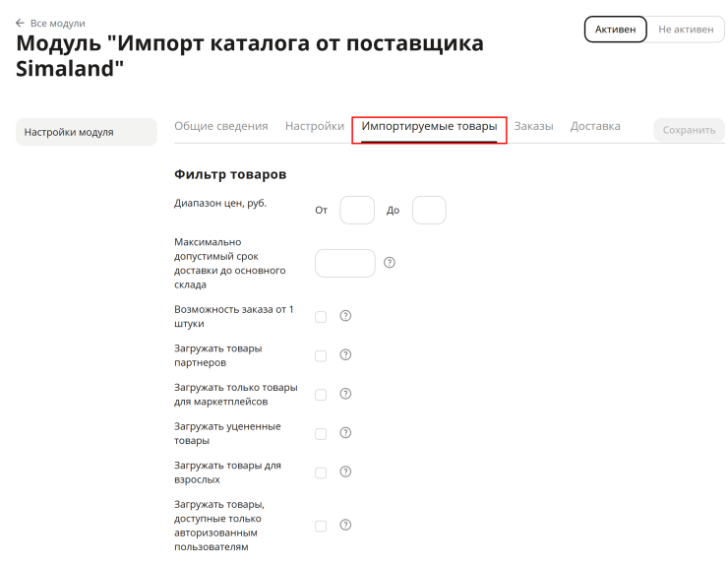
Task: Tick Загружать товары партнеров checkbox
Action: coord(321,356)
